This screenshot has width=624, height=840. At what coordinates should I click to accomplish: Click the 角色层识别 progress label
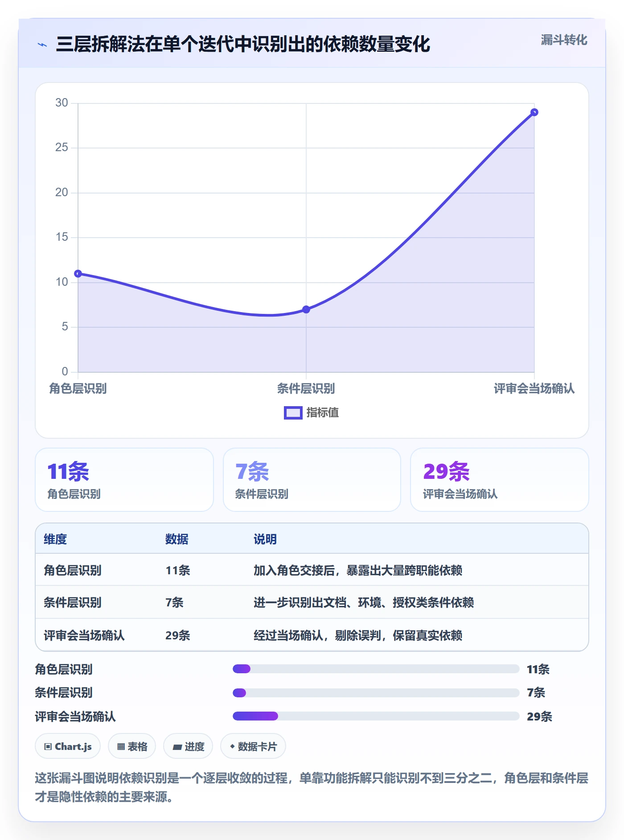point(64,669)
